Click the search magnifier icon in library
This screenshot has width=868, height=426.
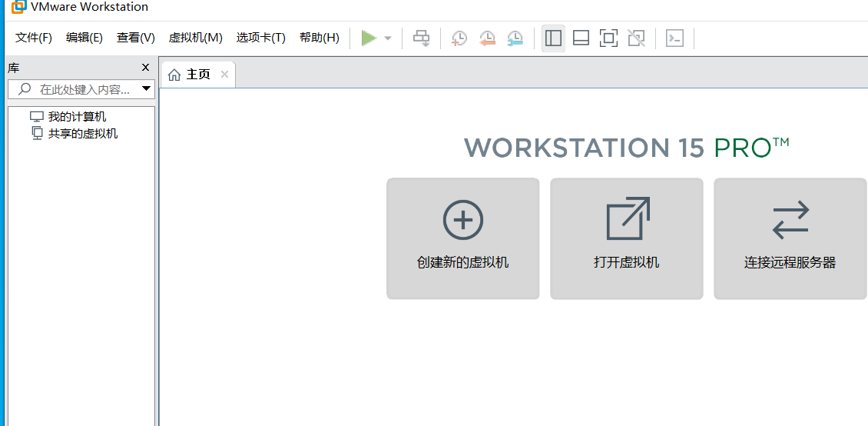pyautogui.click(x=25, y=88)
